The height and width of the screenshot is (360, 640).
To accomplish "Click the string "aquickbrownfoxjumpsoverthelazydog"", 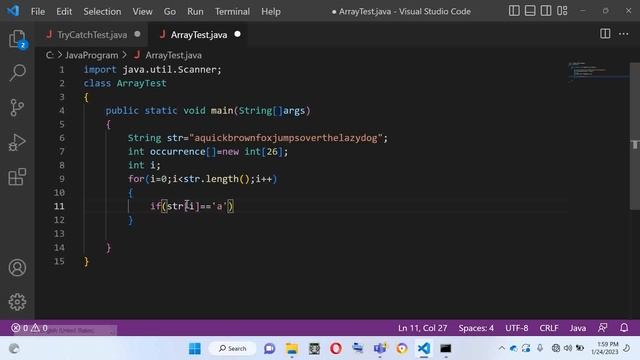I will point(286,138).
